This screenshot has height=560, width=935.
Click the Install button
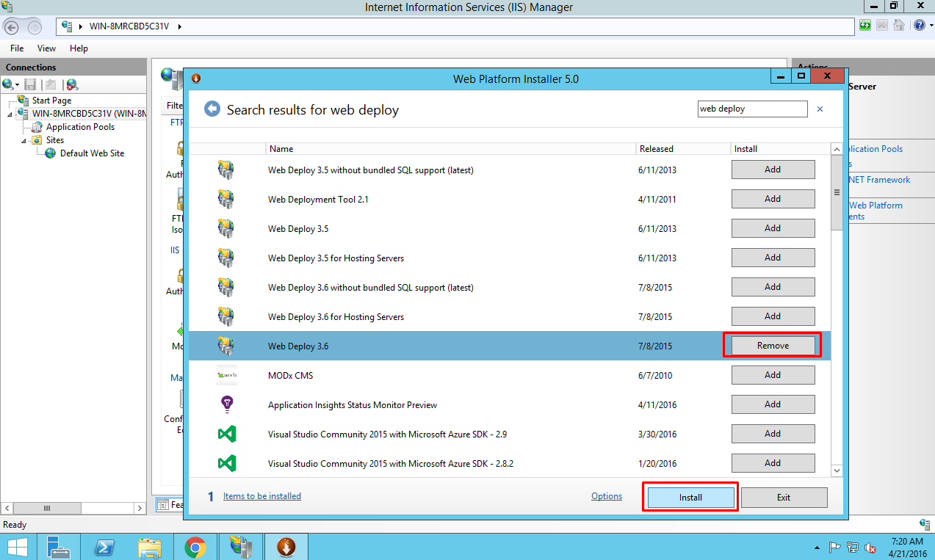click(x=690, y=497)
